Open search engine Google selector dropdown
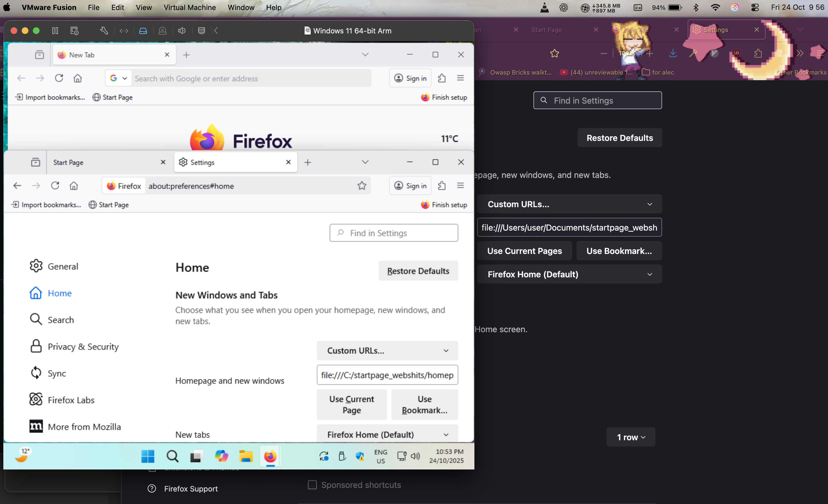This screenshot has width=828, height=504. tap(118, 78)
